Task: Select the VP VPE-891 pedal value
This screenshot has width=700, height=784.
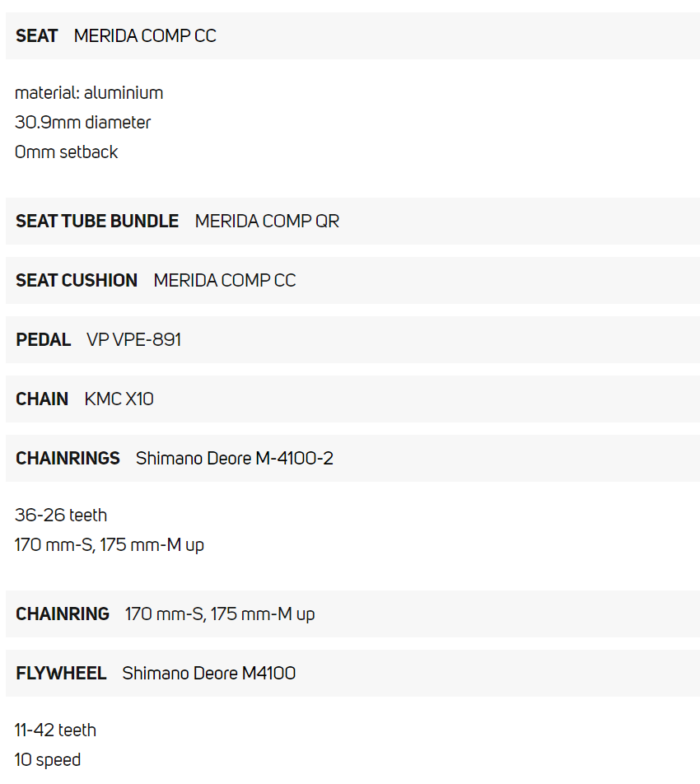Action: [x=133, y=340]
